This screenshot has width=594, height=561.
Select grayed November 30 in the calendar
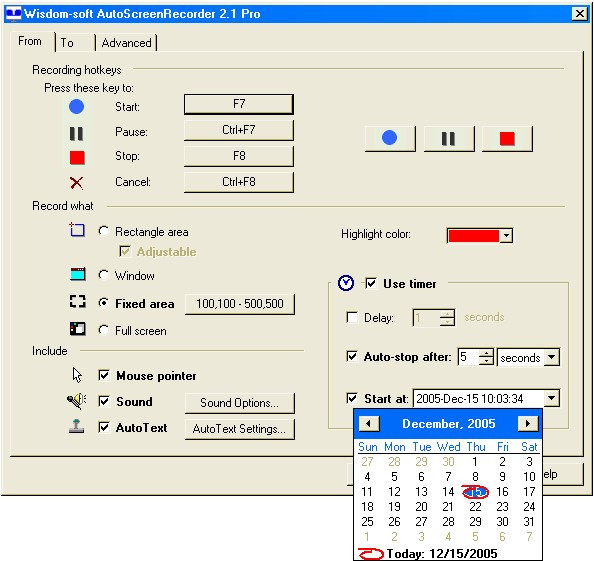coord(448,461)
